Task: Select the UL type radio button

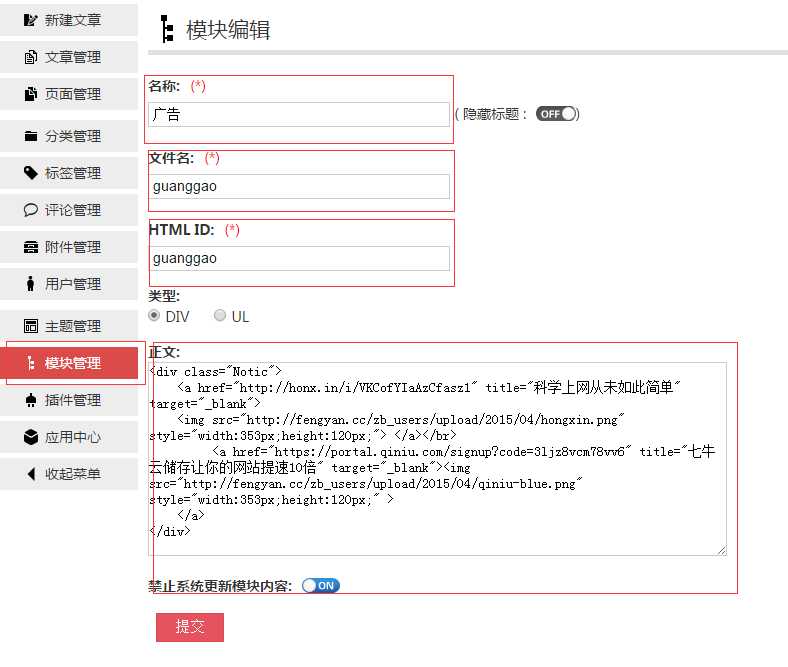Action: (x=220, y=315)
